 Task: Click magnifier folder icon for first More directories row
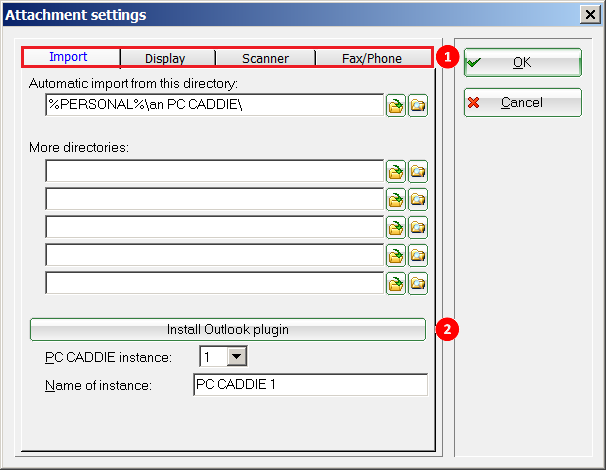418,171
